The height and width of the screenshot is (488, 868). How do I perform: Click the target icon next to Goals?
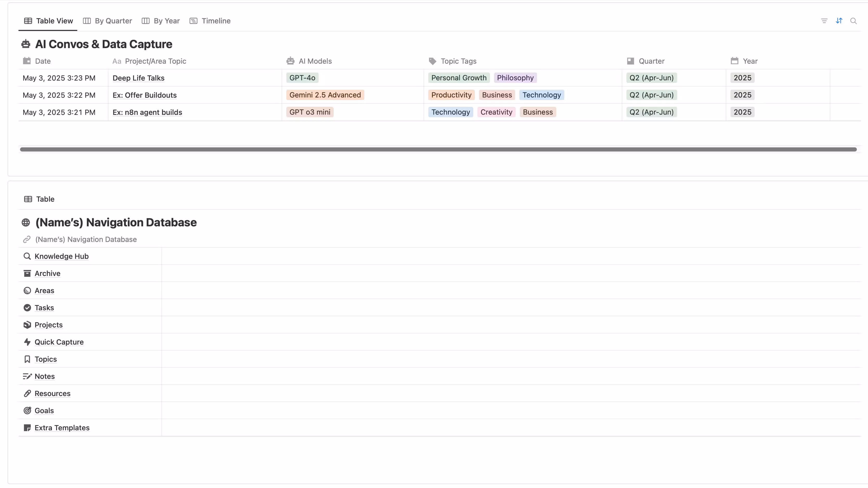[x=27, y=411]
